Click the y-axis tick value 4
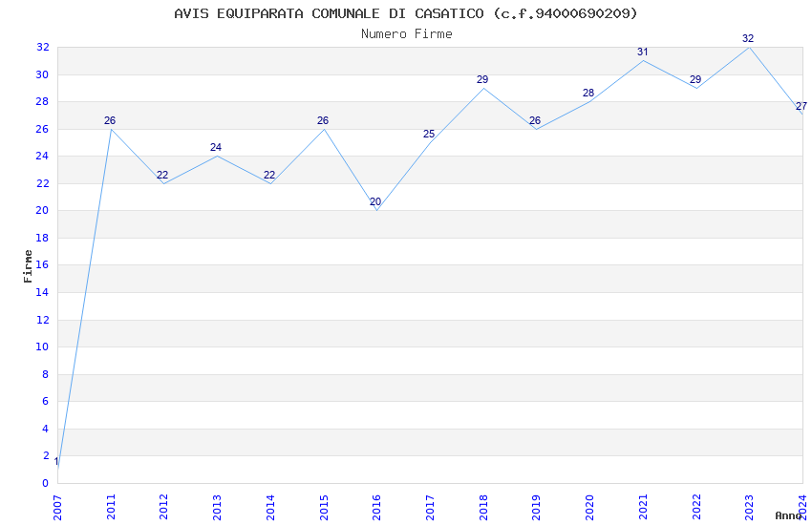This screenshot has height=525, width=812. tap(46, 429)
